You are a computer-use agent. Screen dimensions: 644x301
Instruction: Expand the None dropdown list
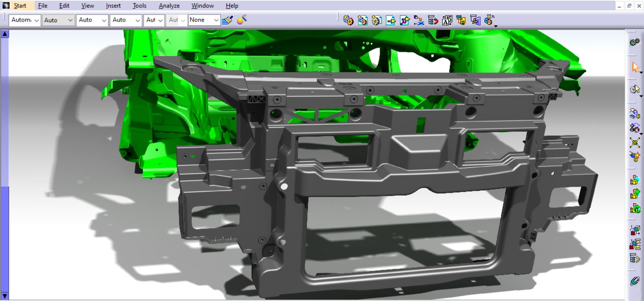click(x=216, y=20)
